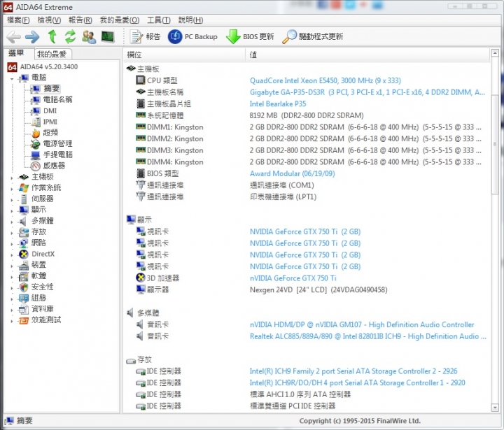This screenshot has height=430, width=504.
Task: Select 手提電腦 tree item
Action: 58,155
